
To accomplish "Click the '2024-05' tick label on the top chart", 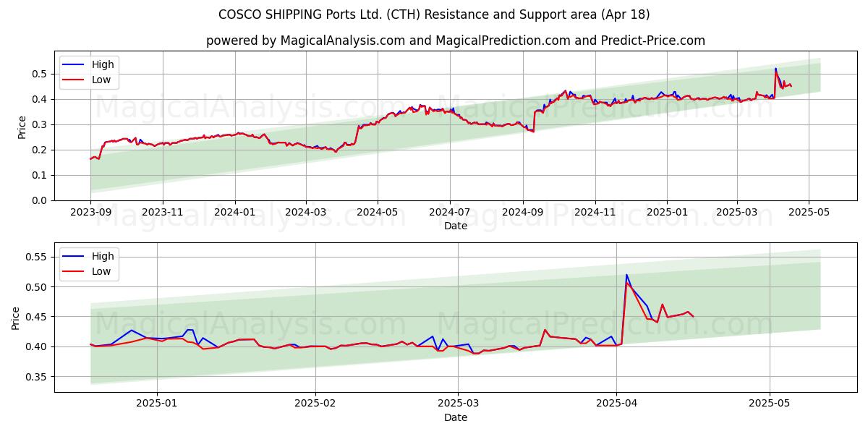I will tap(378, 213).
